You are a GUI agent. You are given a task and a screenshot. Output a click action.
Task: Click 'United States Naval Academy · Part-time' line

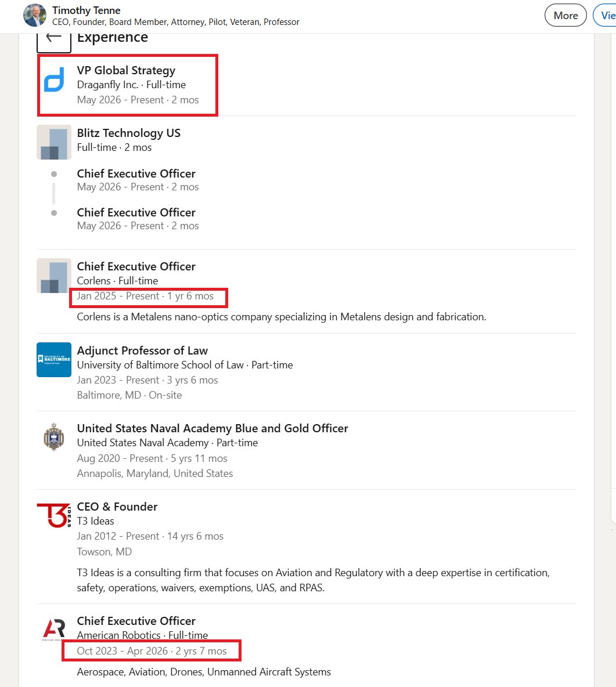coord(167,443)
